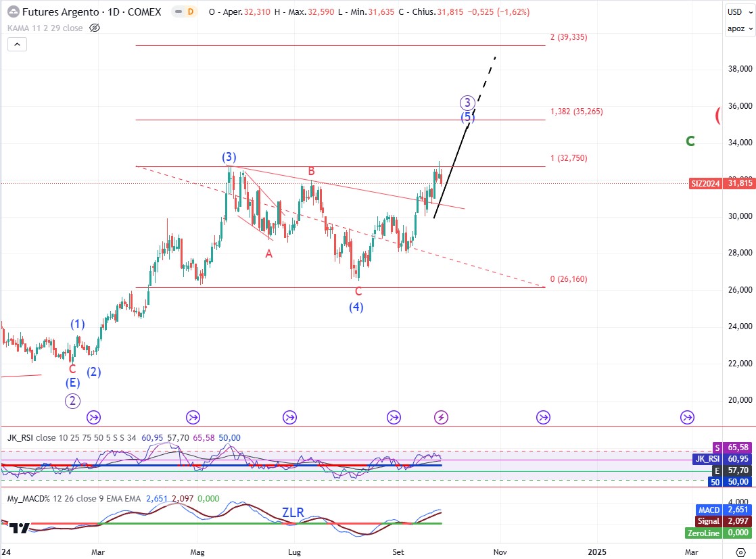The width and height of the screenshot is (756, 559).
Task: Open contract rollover marker above Mar 2024
Action: pyautogui.click(x=93, y=417)
